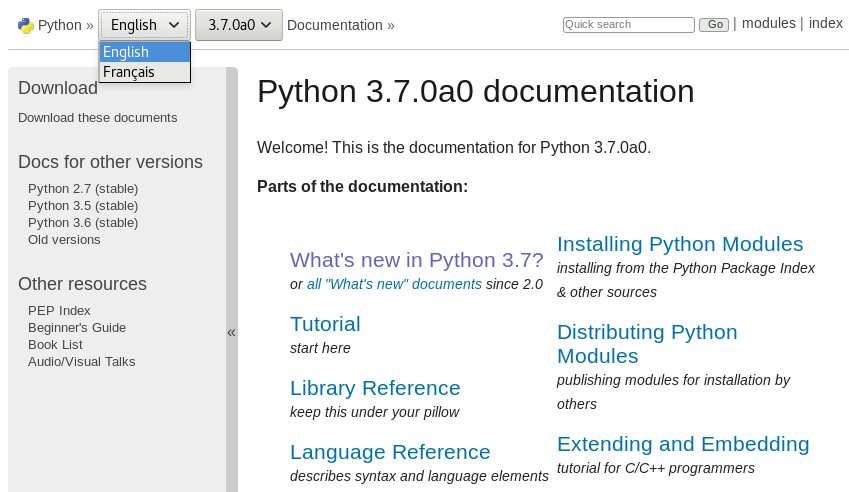Viewport: 849px width, 492px height.
Task: Open Python 3.5 (stable) docs
Action: (x=83, y=206)
